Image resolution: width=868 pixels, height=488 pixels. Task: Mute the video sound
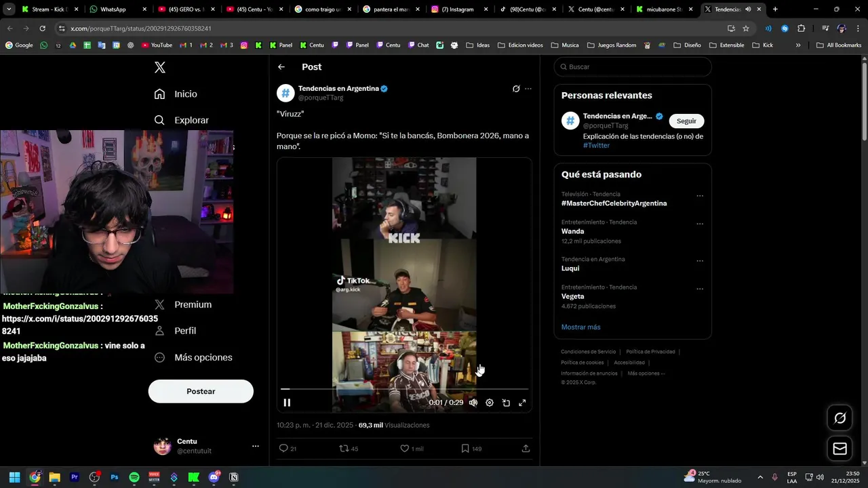coord(473,403)
